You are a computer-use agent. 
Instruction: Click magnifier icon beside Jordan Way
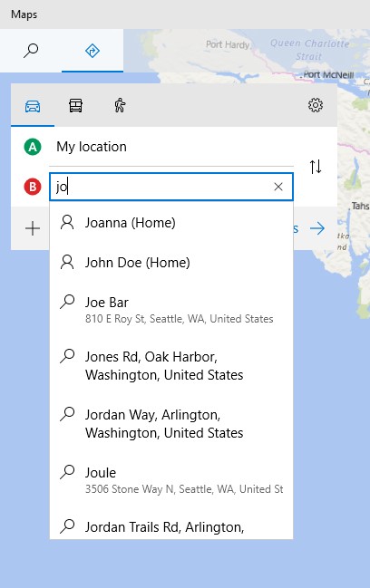[67, 414]
